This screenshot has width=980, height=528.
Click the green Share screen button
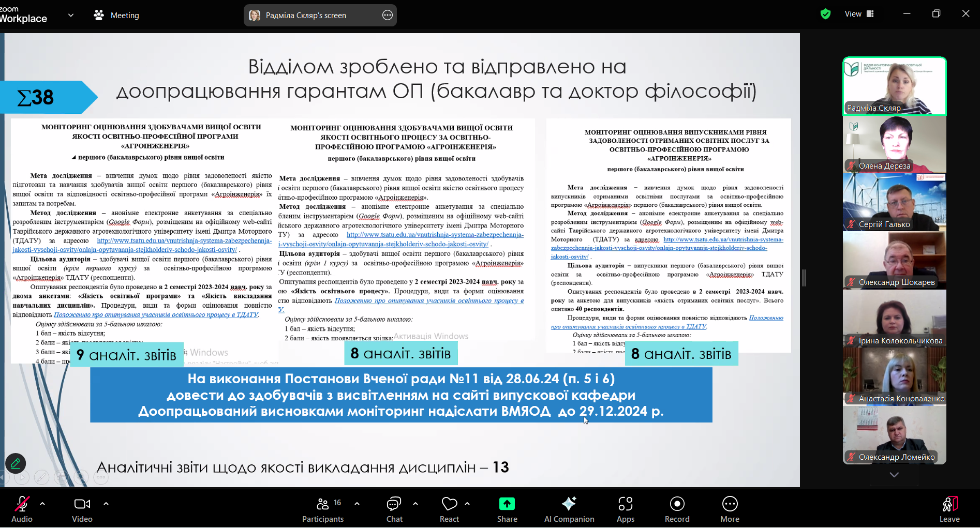[x=507, y=509]
